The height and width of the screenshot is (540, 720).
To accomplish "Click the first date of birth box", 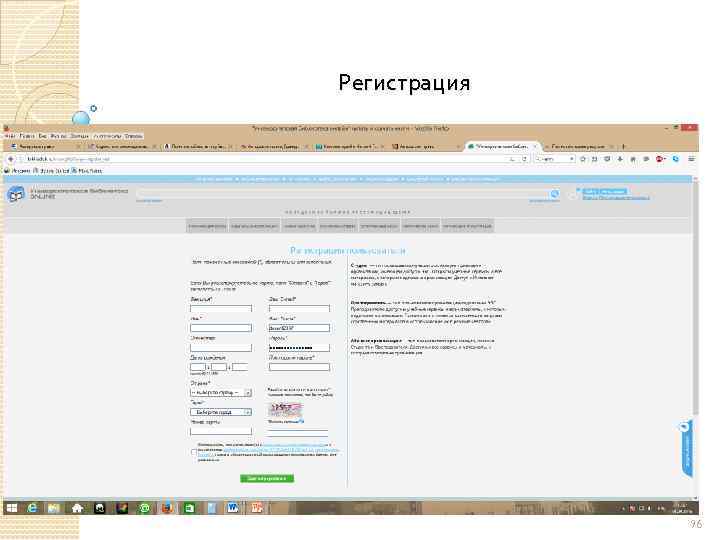I will (198, 367).
